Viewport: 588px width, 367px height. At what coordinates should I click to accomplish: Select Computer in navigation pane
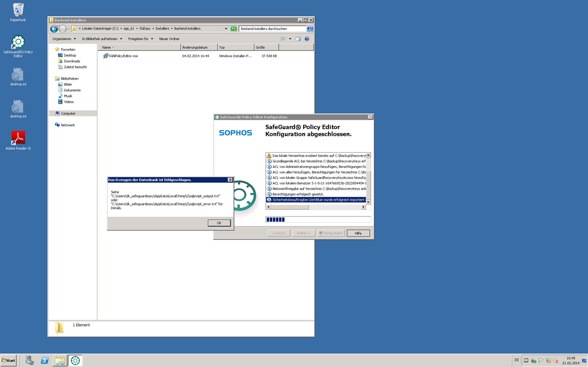tap(68, 114)
